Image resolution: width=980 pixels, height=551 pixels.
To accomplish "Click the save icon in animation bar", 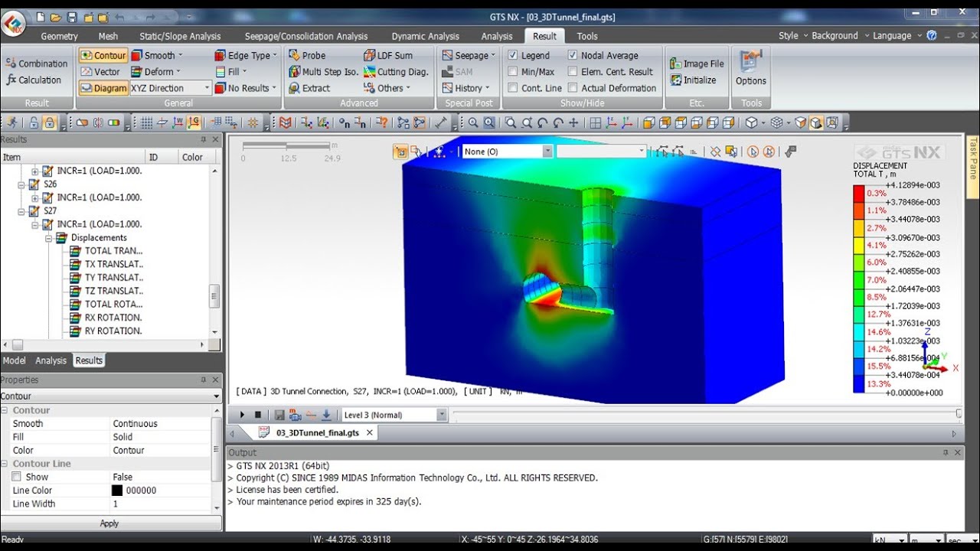I will [x=279, y=415].
